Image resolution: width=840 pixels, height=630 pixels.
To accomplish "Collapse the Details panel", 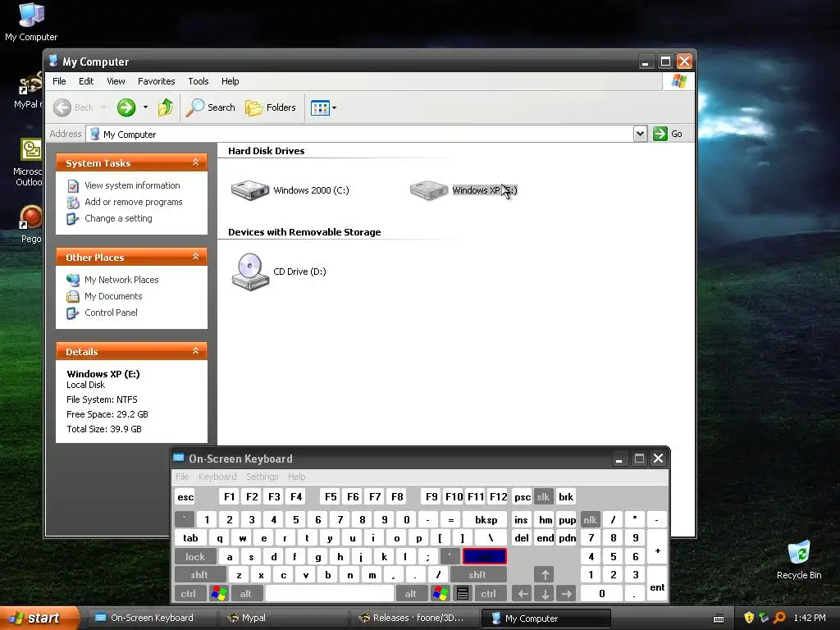I will coord(195,351).
